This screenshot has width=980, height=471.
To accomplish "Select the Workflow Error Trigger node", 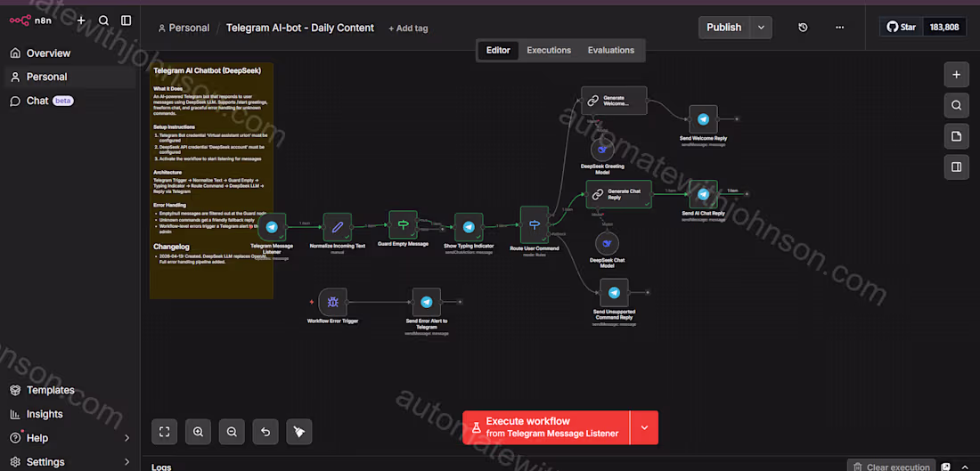I will [332, 303].
